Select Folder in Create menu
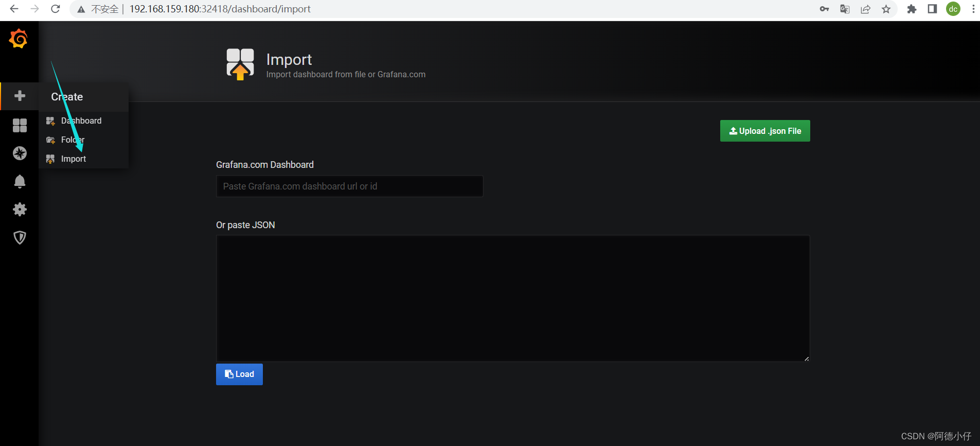 pos(83,140)
